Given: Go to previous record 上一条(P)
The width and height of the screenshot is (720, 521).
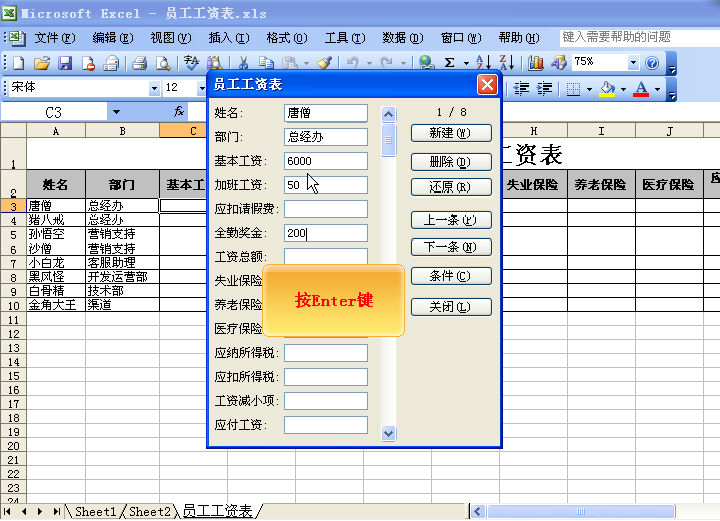Looking at the screenshot, I should [x=451, y=220].
